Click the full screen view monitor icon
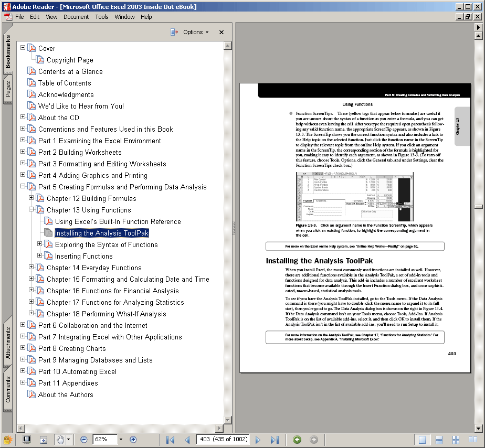 [27, 439]
